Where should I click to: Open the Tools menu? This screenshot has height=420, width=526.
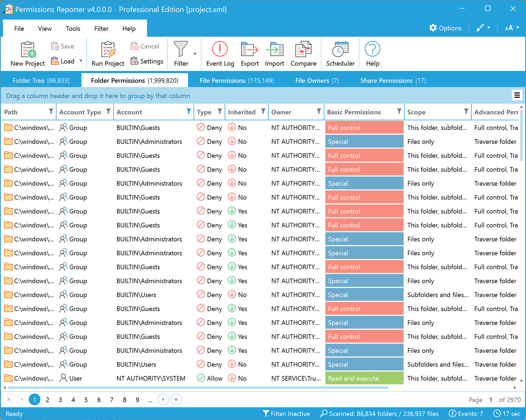coord(73,28)
